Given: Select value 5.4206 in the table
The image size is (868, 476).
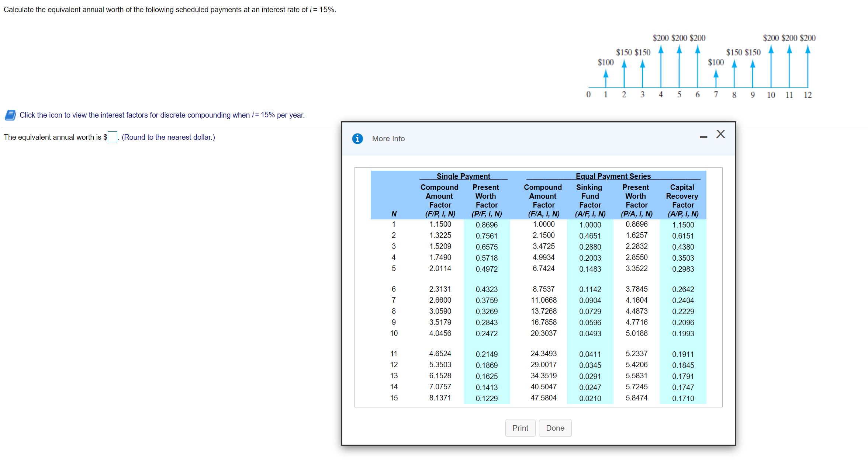Looking at the screenshot, I should 637,365.
